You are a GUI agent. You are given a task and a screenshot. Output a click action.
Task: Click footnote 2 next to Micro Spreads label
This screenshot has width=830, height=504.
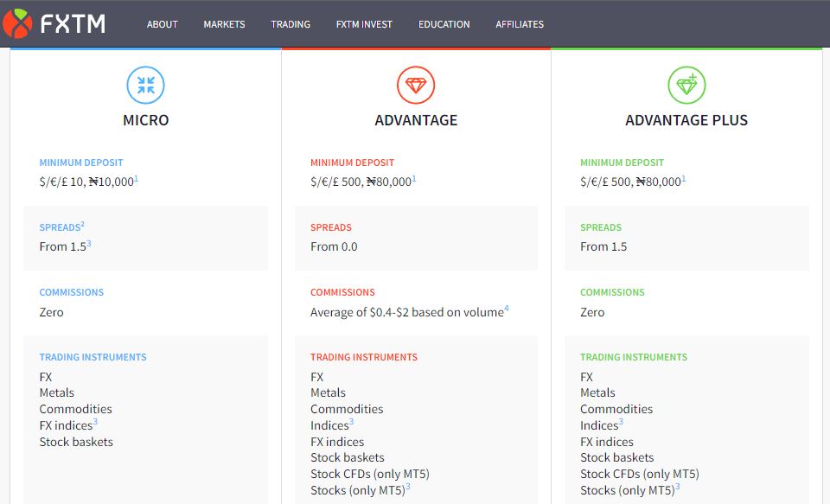[x=83, y=225]
